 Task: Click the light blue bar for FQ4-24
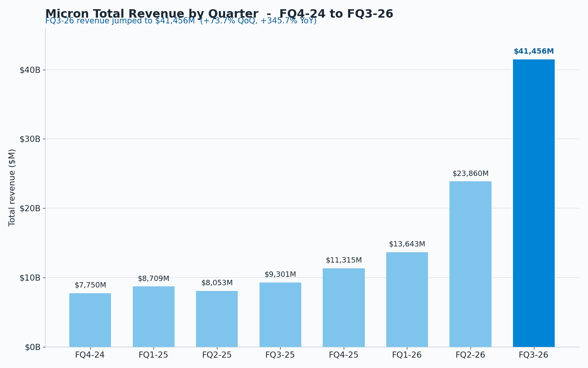tap(90, 320)
